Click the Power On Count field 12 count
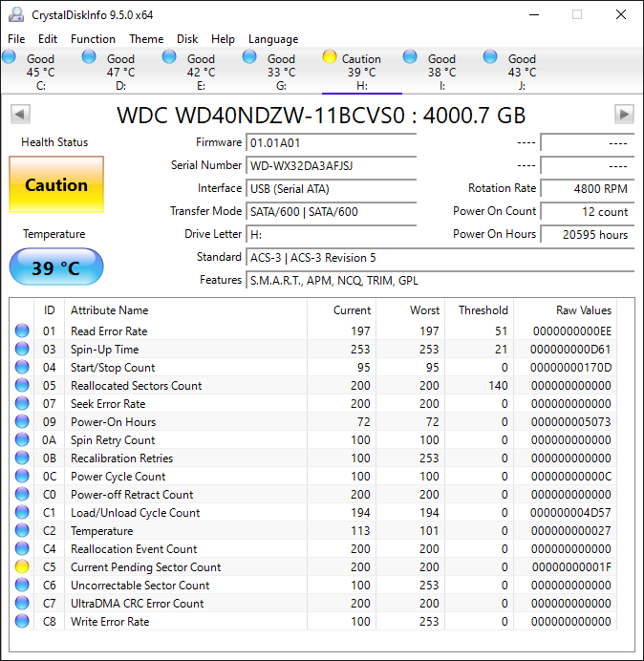 587,211
